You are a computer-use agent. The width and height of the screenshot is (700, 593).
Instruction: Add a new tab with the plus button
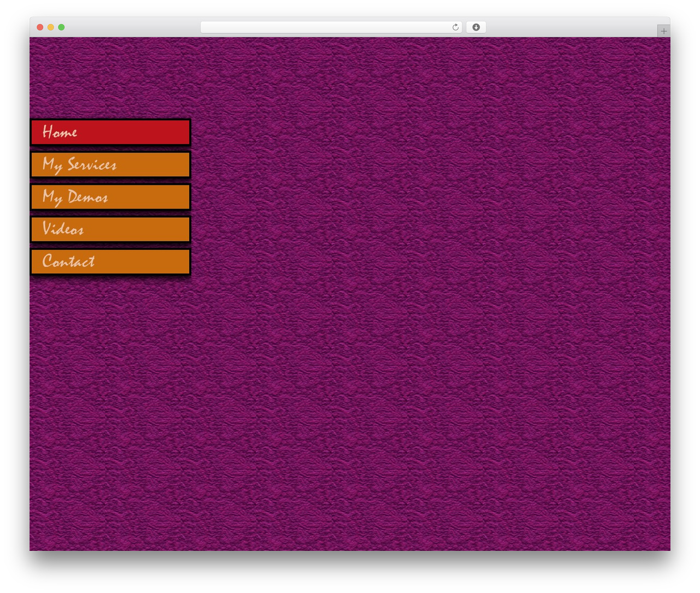click(663, 31)
